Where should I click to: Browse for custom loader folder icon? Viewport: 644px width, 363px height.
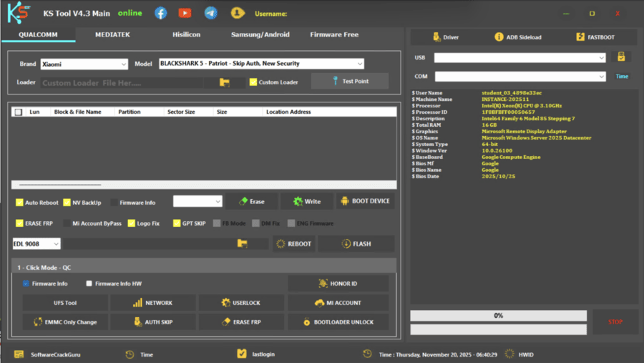[224, 82]
